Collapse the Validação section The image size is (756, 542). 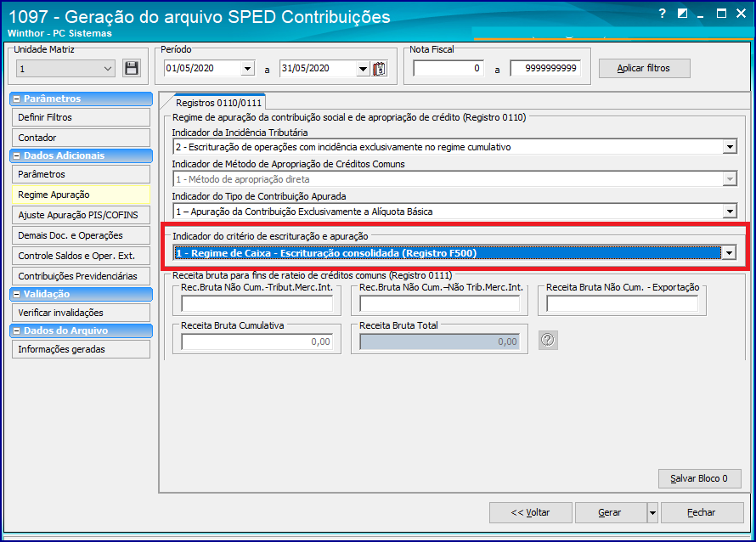(16, 294)
